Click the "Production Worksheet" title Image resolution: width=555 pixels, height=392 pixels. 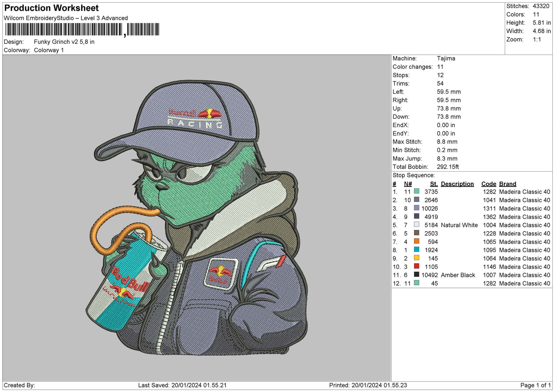point(51,8)
